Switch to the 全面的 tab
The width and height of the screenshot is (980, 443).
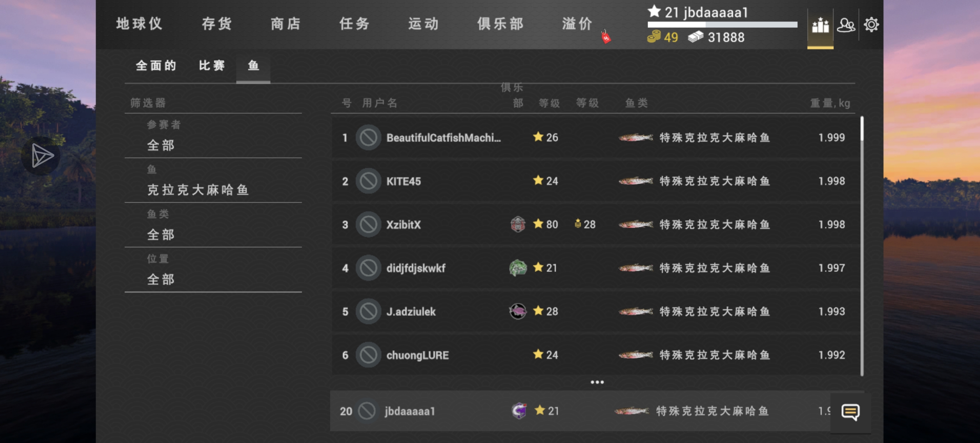pos(156,66)
